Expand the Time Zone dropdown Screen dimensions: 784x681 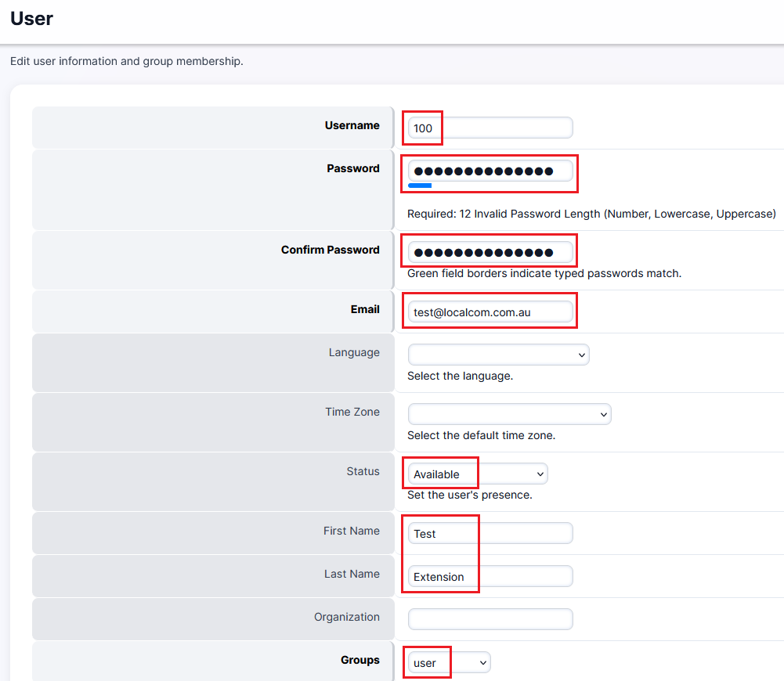[x=509, y=414]
